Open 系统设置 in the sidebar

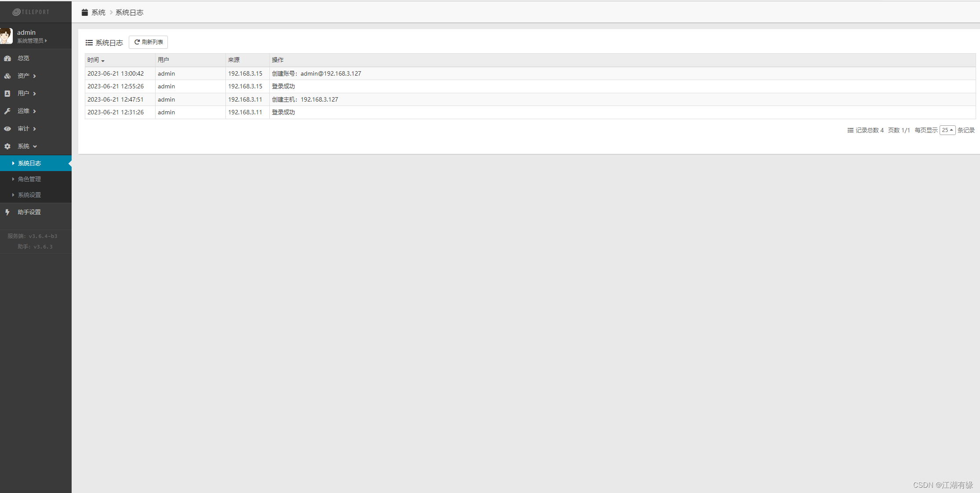click(29, 195)
